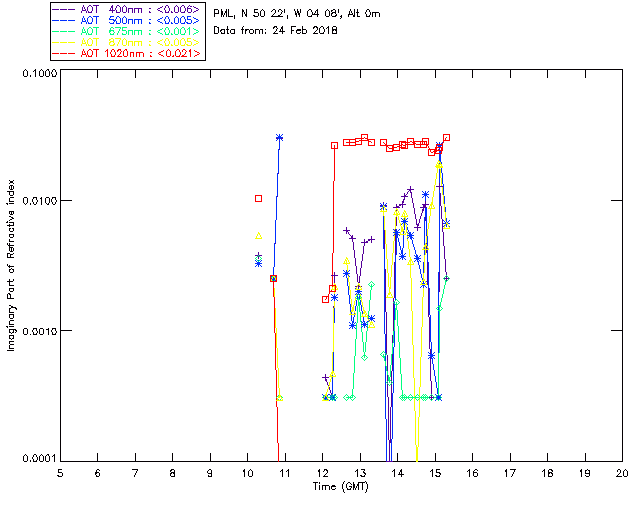Image resolution: width=640 pixels, height=512 pixels.
Task: Click the 0.1000 y-axis tick label
Action: point(40,73)
